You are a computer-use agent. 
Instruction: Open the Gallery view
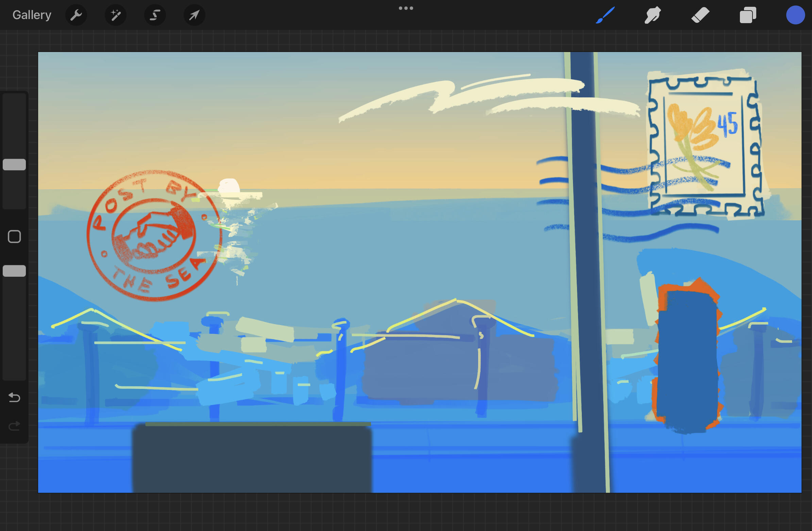coord(32,15)
